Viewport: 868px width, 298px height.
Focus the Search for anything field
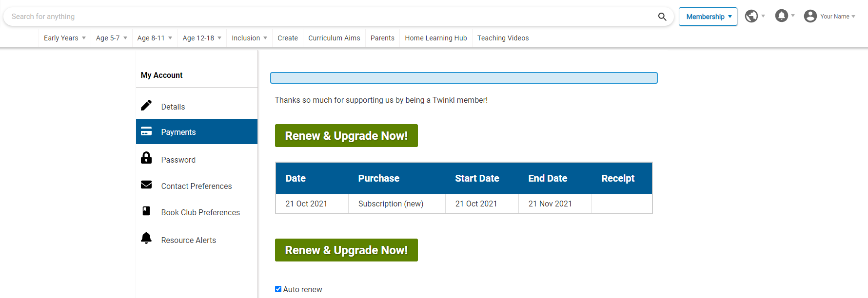(x=332, y=17)
